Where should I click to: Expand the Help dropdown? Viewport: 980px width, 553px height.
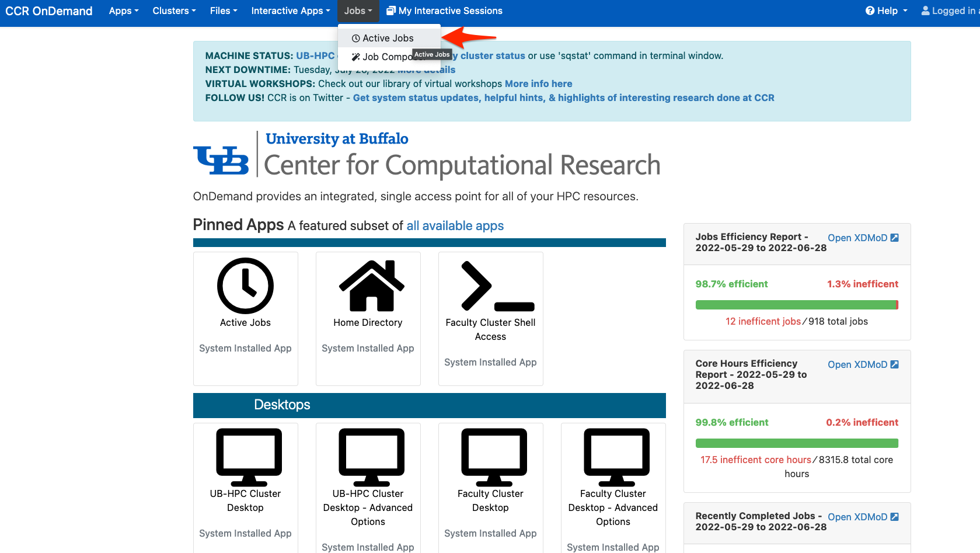click(x=887, y=11)
